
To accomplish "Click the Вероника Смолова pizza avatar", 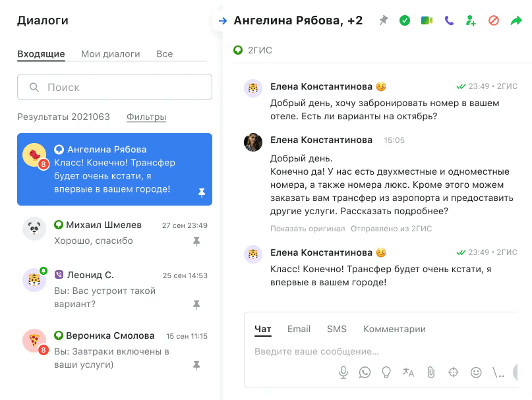I will click(34, 340).
